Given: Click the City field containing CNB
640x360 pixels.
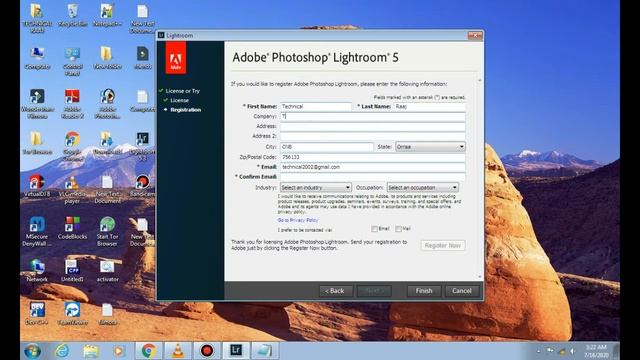Looking at the screenshot, I should (x=327, y=147).
